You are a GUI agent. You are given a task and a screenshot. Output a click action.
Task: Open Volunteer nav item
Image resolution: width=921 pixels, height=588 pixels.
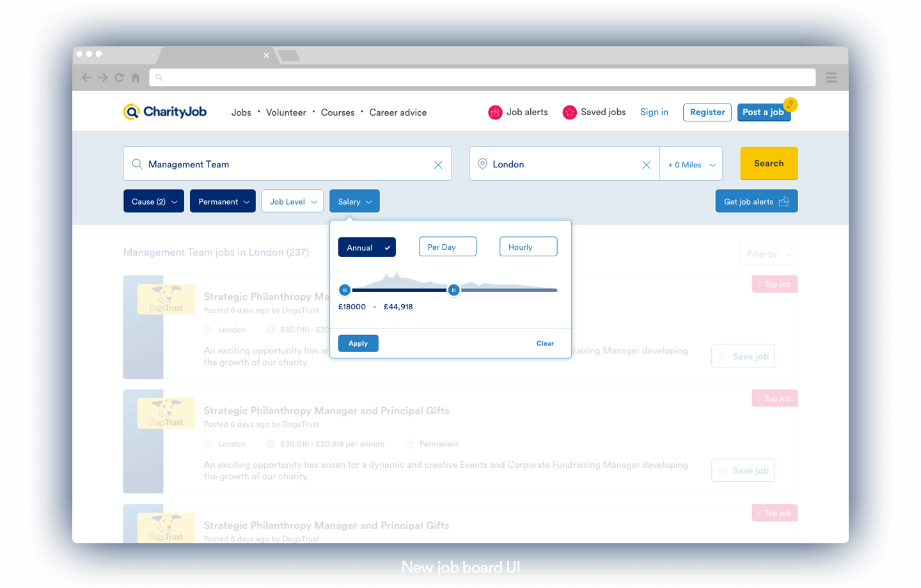coord(286,112)
